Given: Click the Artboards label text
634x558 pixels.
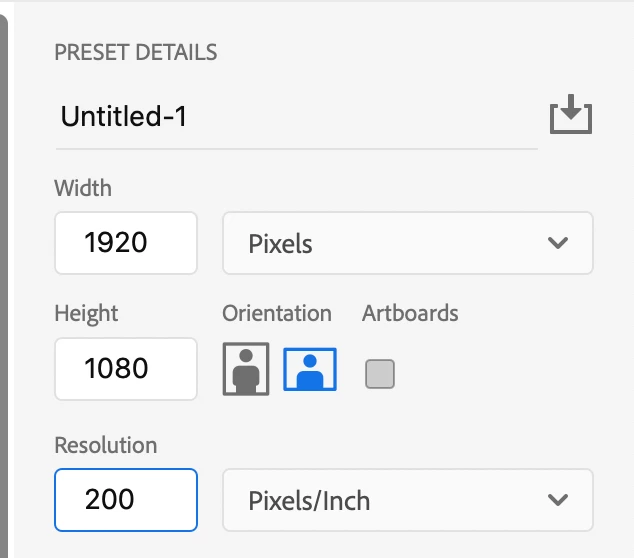Looking at the screenshot, I should tap(410, 313).
